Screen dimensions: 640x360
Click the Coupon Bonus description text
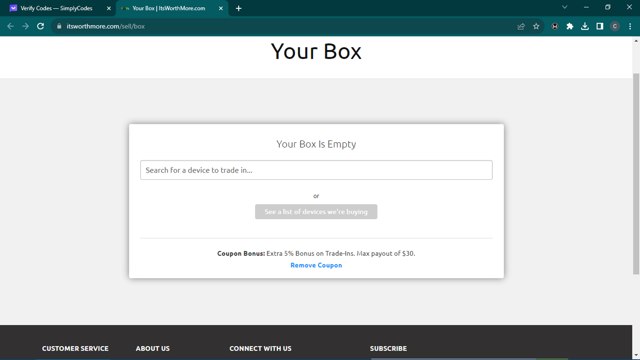[316, 253]
